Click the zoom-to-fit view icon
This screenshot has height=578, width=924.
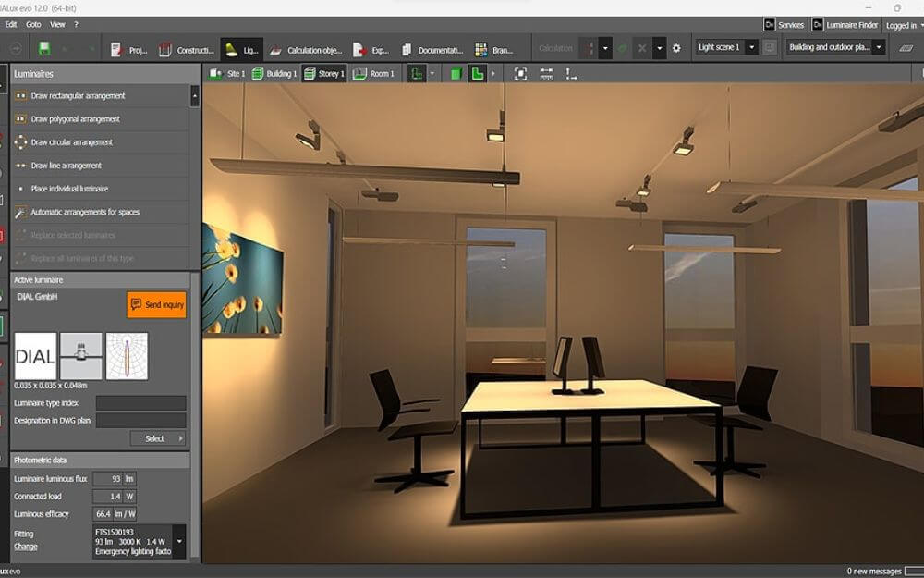pos(520,74)
